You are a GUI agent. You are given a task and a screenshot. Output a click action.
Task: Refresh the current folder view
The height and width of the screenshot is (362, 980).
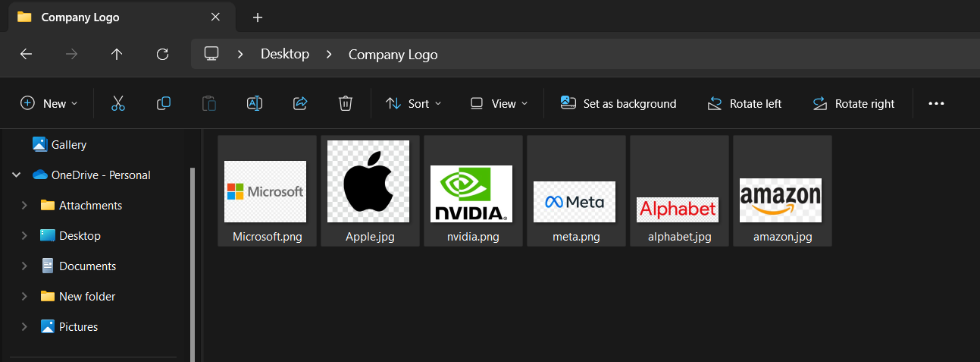coord(162,54)
